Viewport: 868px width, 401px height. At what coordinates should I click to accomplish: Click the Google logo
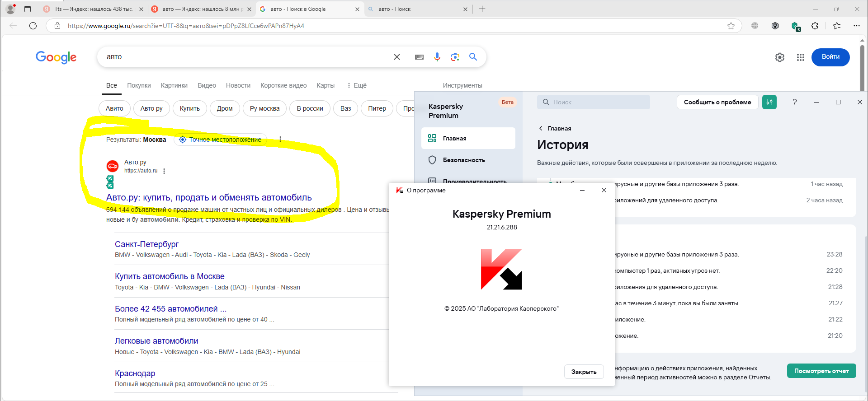tap(56, 57)
